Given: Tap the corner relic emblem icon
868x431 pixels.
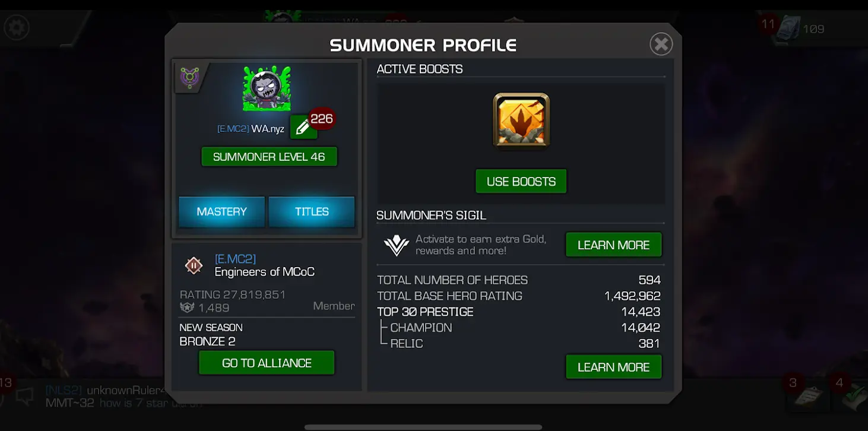Looking at the screenshot, I should (189, 78).
